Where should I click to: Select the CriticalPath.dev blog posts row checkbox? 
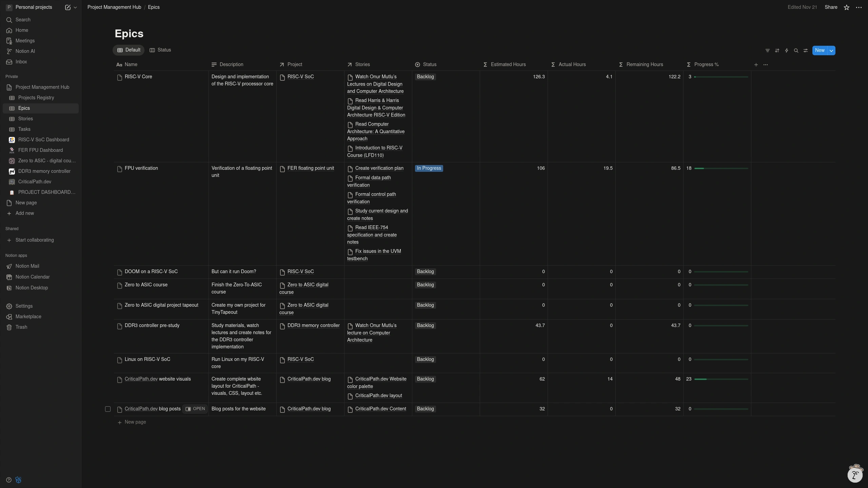point(108,409)
